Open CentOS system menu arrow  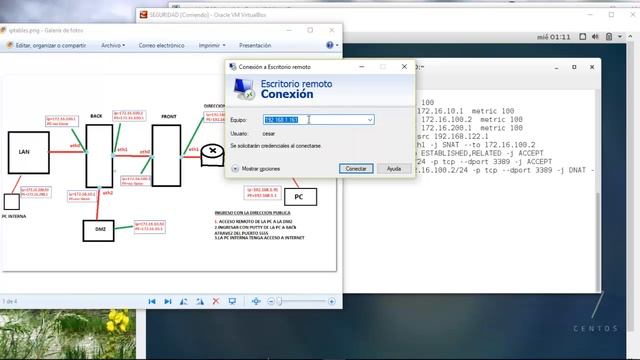pos(620,37)
